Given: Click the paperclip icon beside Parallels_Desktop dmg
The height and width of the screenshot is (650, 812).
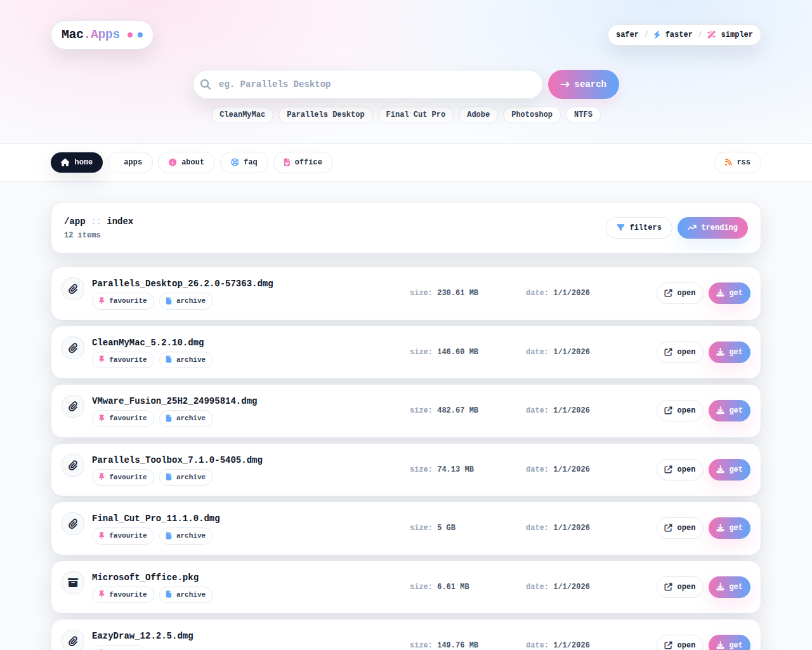Looking at the screenshot, I should (72, 288).
